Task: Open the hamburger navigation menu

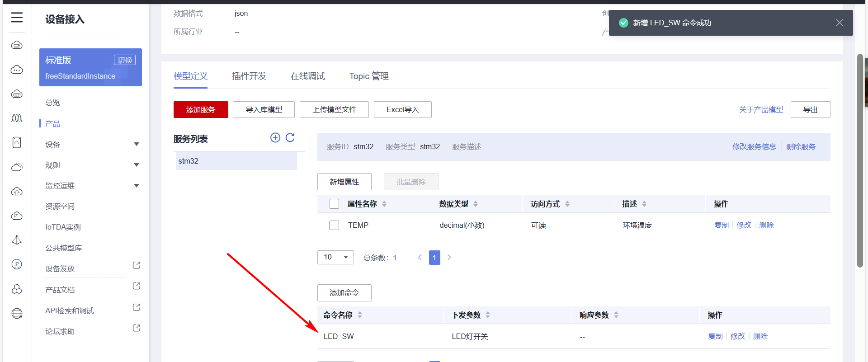Action: [17, 18]
